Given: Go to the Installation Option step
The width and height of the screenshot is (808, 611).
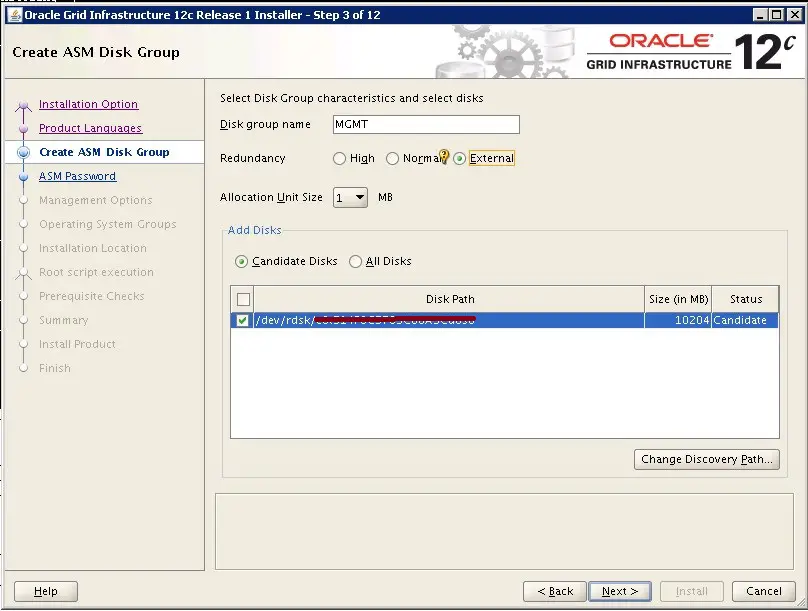Looking at the screenshot, I should [x=89, y=104].
